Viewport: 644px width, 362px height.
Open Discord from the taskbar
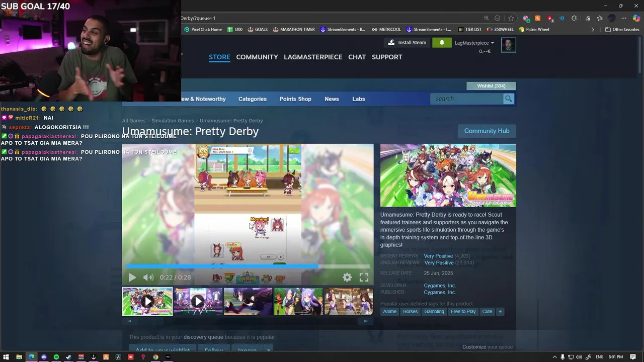44,357
